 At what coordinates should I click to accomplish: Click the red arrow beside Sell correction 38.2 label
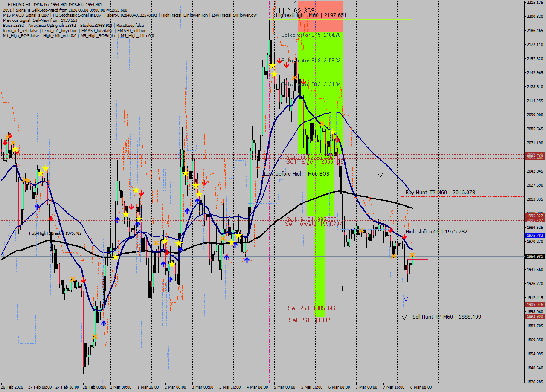[304, 81]
